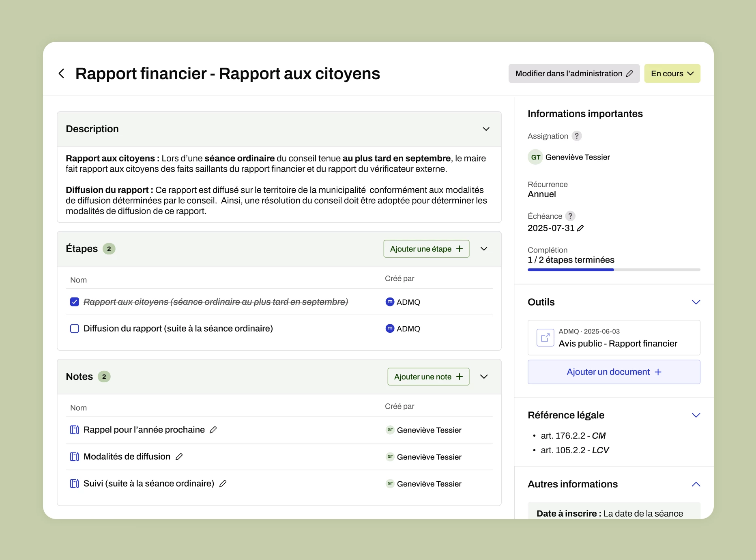Click edit pencil for Suivi note

tap(223, 484)
